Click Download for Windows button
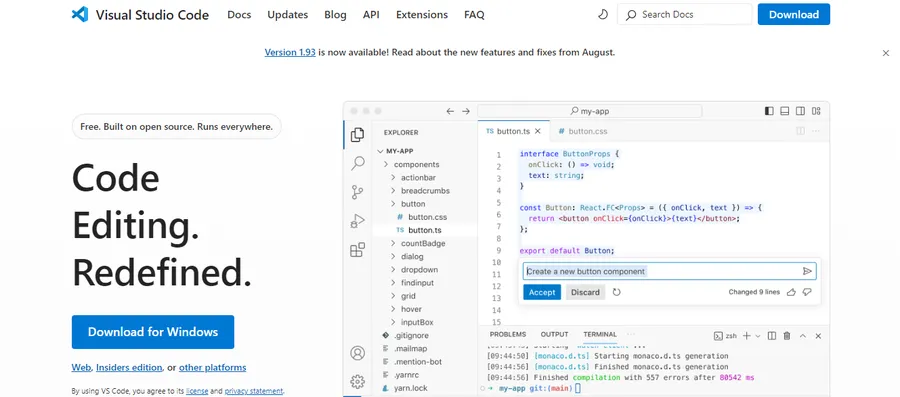Image resolution: width=900 pixels, height=397 pixels. 153,332
